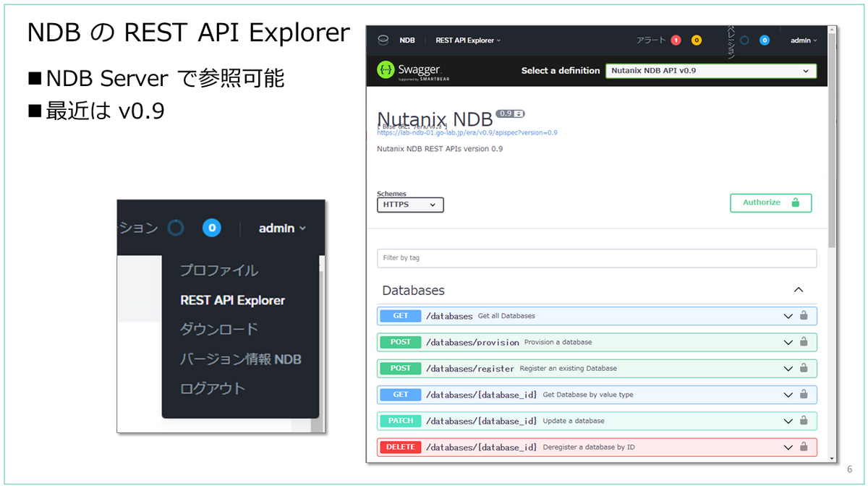The image size is (868, 488).
Task: Expand the DELETE Deregister a database chevron
Action: tap(788, 447)
